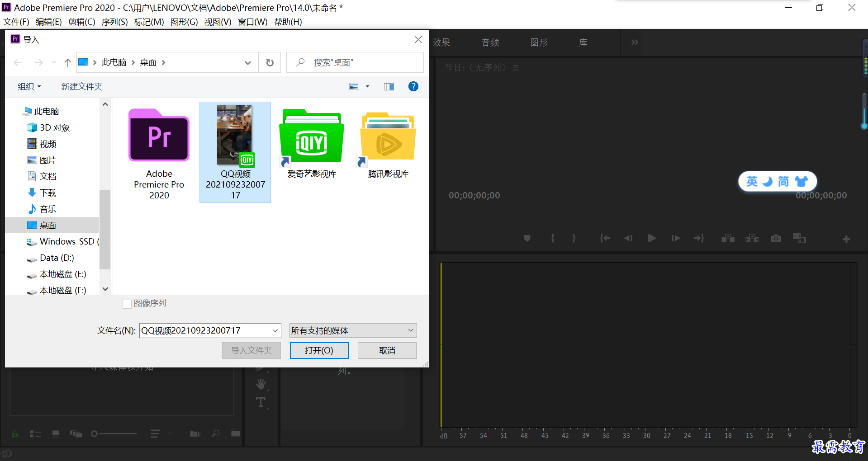Switch to the 音频 workspace tab

(490, 42)
